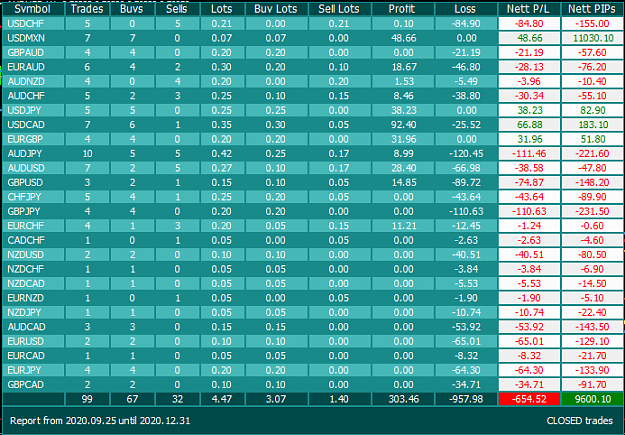Select the NZDUSD symbol cell
This screenshot has height=435, width=625.
(x=33, y=255)
